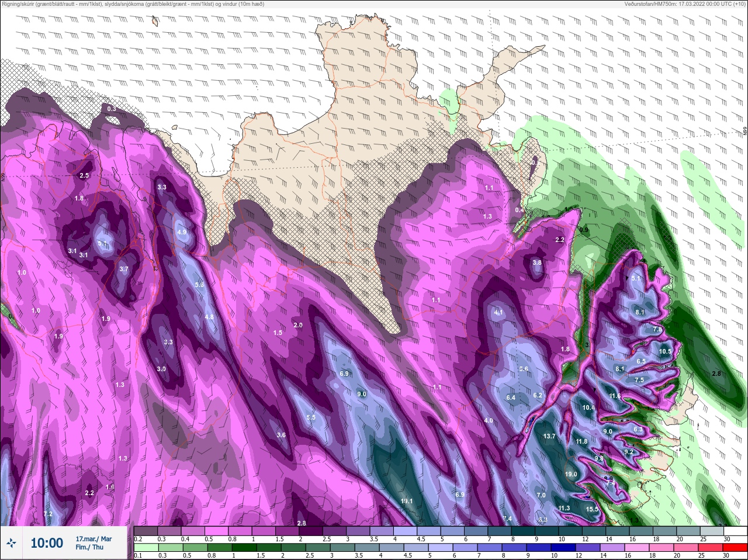Click the 9.8 precipitation value label
Image resolution: width=748 pixels, height=560 pixels.
599,458
